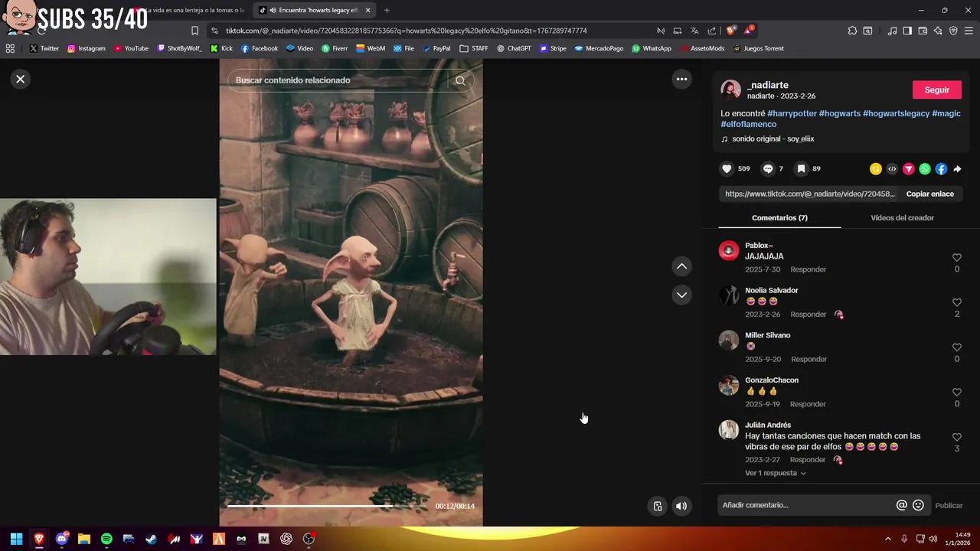
Task: Open the Brave Leo AI sparkle icon
Action: click(x=938, y=31)
